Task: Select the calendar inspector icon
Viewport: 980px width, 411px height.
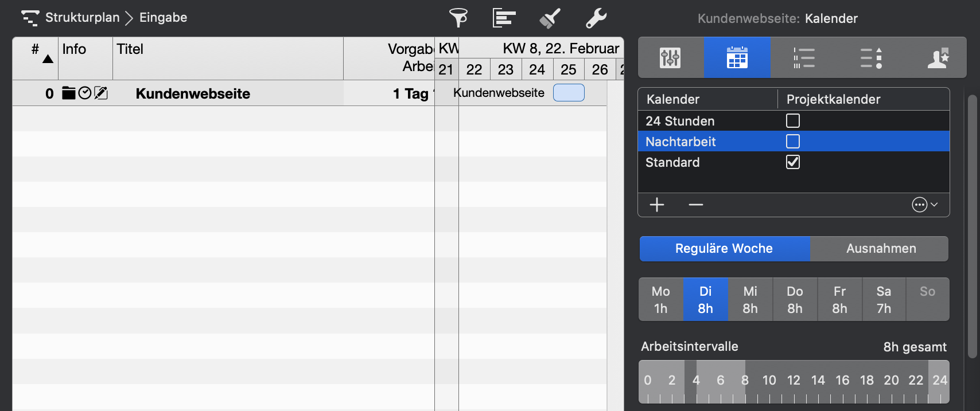Action: [737, 57]
